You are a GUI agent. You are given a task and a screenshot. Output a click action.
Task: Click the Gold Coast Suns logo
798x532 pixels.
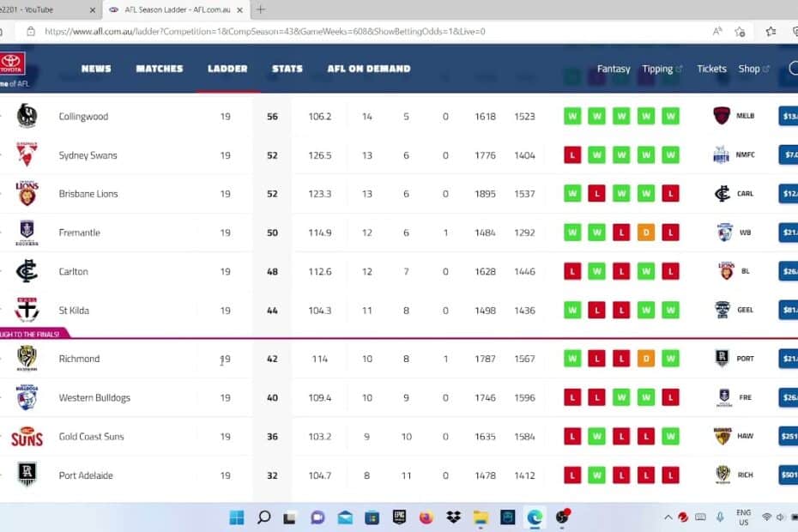coord(27,436)
